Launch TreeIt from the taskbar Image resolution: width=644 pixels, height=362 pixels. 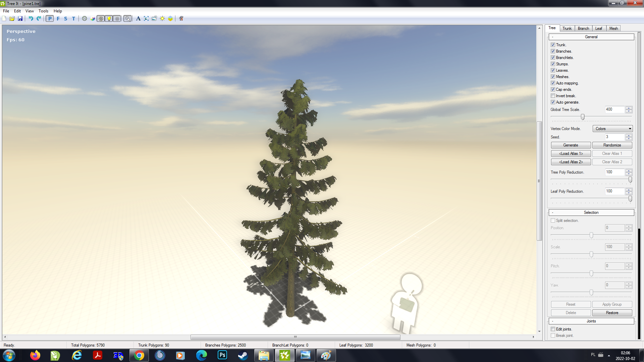[284, 355]
